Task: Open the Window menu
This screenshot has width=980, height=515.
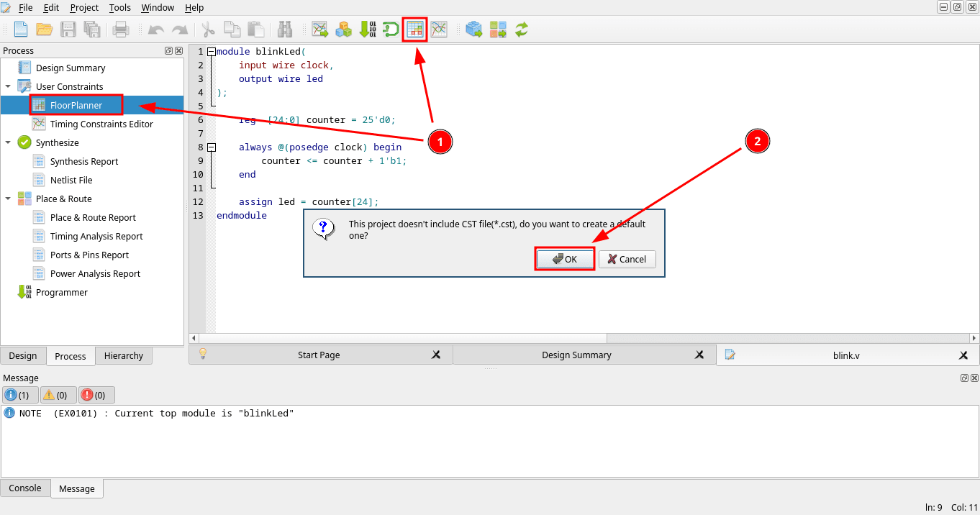Action: [x=158, y=7]
